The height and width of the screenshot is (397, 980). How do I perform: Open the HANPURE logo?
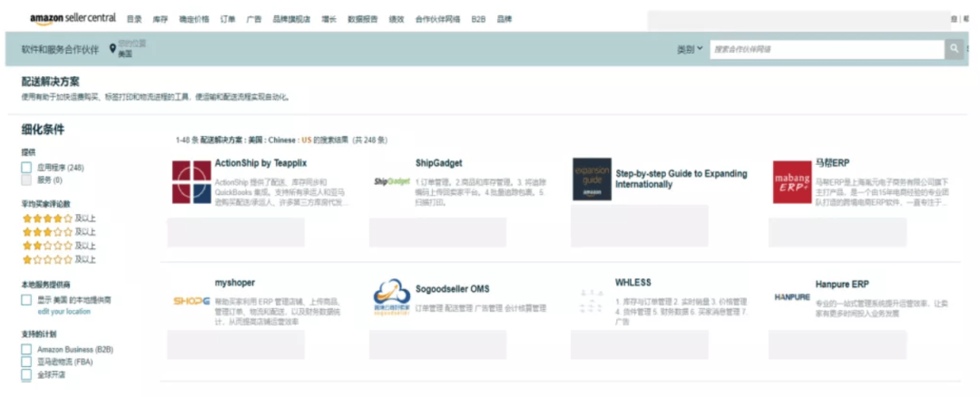click(792, 297)
